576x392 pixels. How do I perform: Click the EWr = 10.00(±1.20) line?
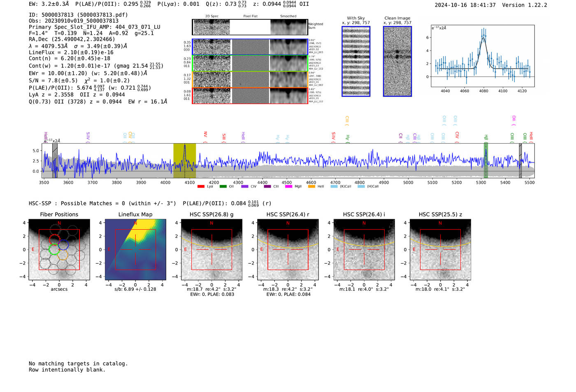[88, 73]
